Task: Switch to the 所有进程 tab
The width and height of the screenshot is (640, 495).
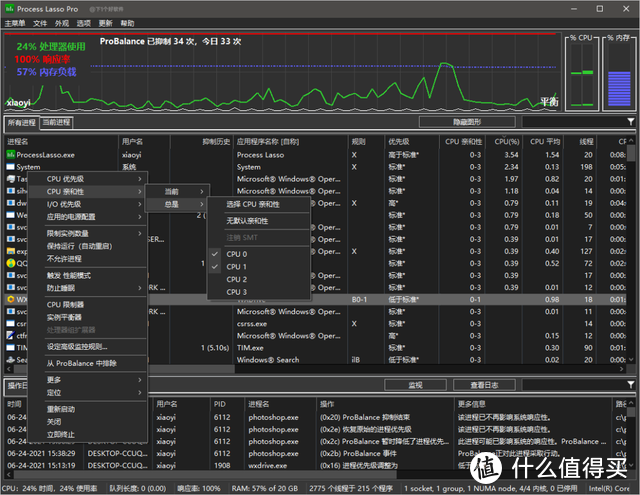Action: [22, 122]
